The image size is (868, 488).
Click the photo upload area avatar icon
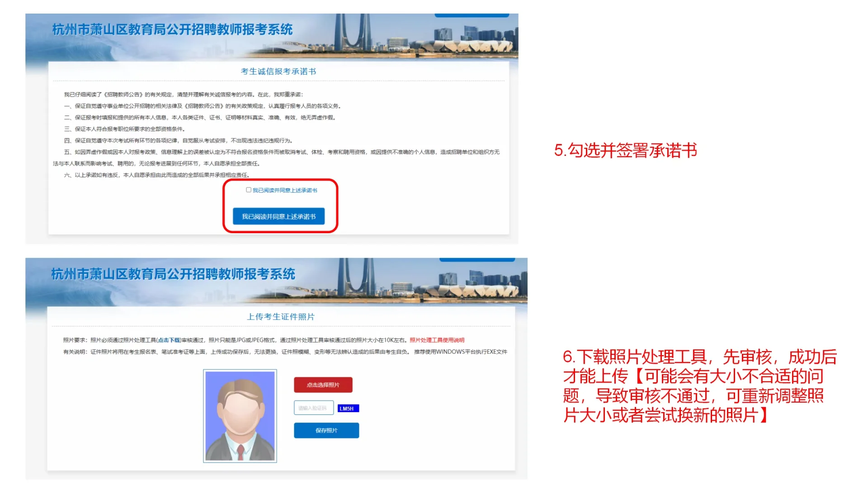click(240, 415)
